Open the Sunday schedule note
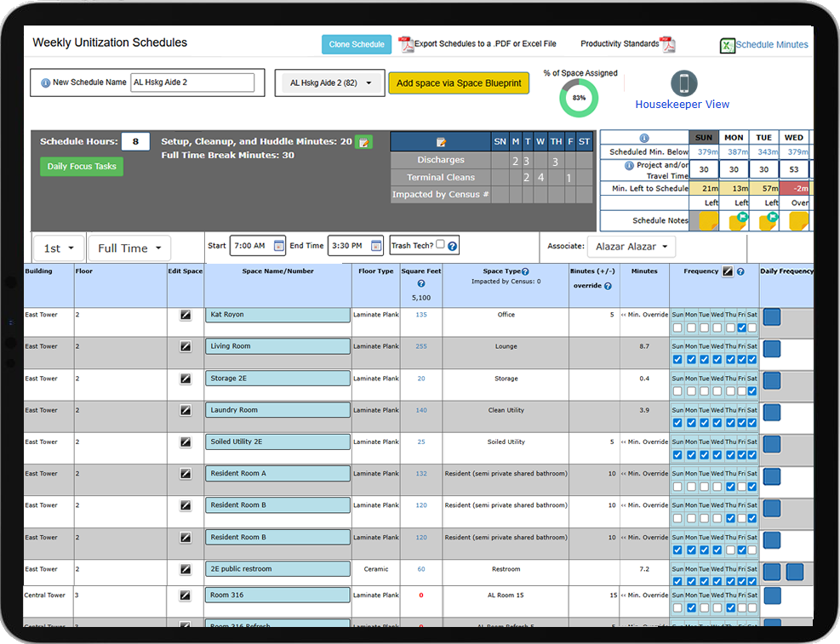The width and height of the screenshot is (840, 644). pos(707,221)
